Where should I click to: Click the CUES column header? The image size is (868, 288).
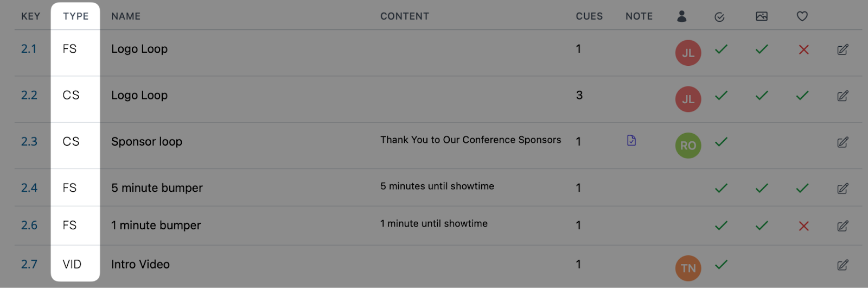(x=589, y=16)
